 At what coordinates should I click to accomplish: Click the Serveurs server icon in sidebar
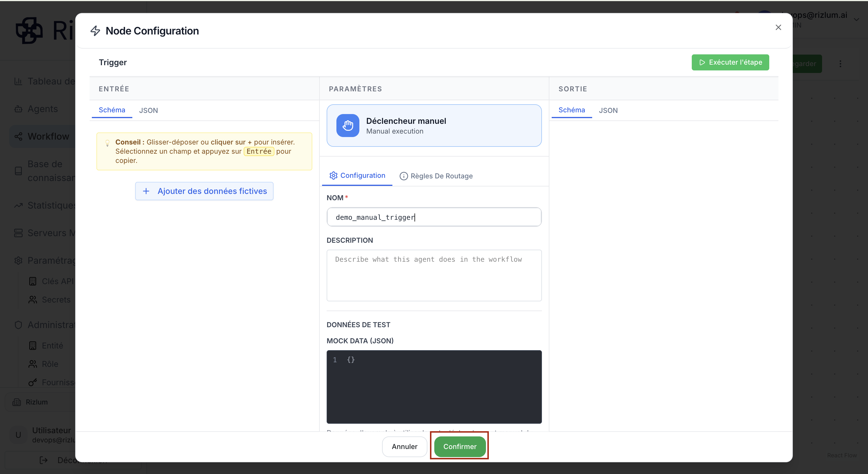(18, 233)
